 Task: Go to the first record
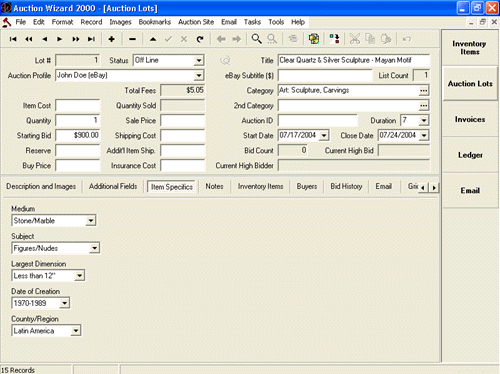[x=13, y=39]
